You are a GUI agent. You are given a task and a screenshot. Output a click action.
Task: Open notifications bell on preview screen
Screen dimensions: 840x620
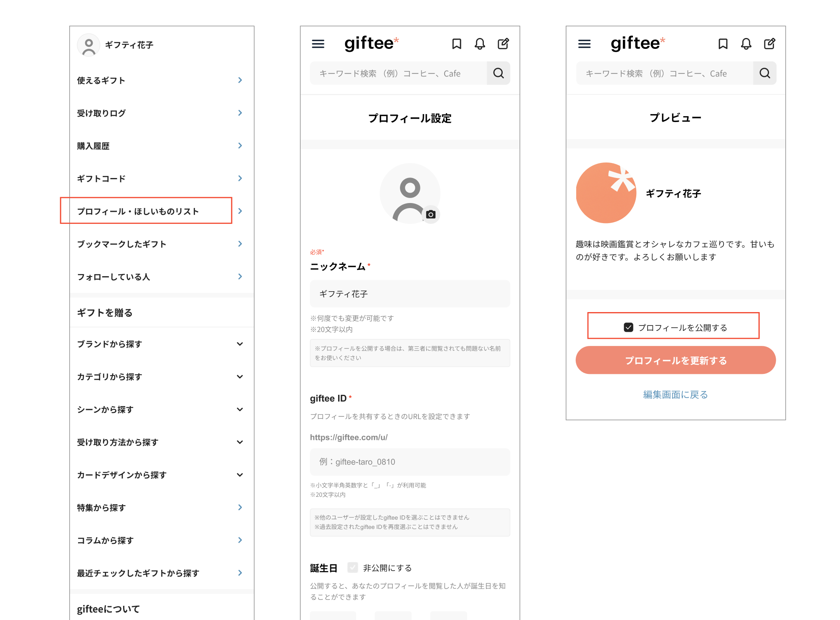pos(746,44)
